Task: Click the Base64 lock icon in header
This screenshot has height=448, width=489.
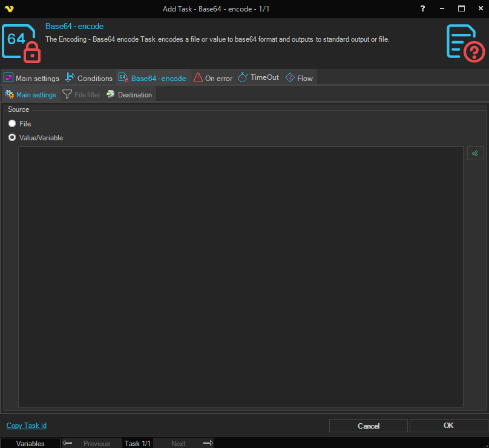Action: pos(22,42)
